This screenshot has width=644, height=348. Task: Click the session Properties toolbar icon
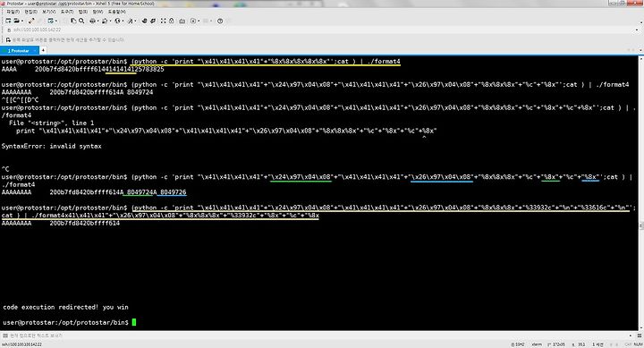point(50,21)
